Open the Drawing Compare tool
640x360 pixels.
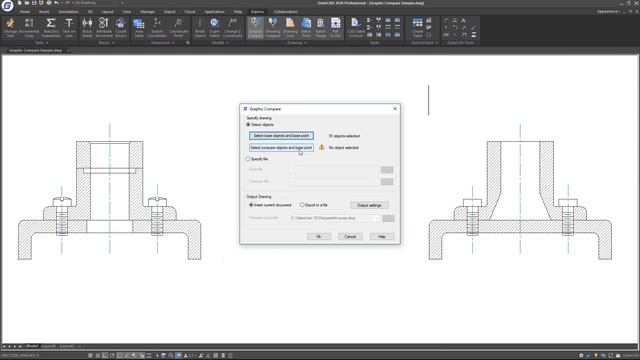pyautogui.click(x=273, y=27)
